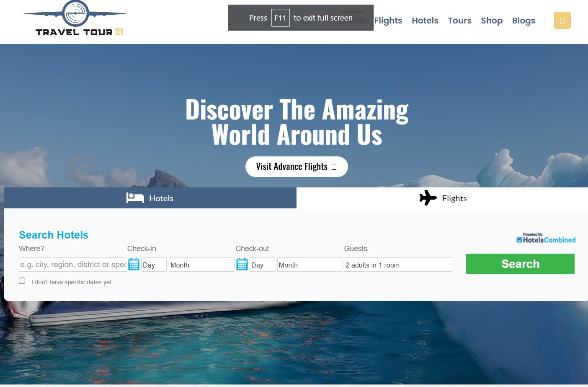Click the bed icon on Hotels tab

point(135,198)
